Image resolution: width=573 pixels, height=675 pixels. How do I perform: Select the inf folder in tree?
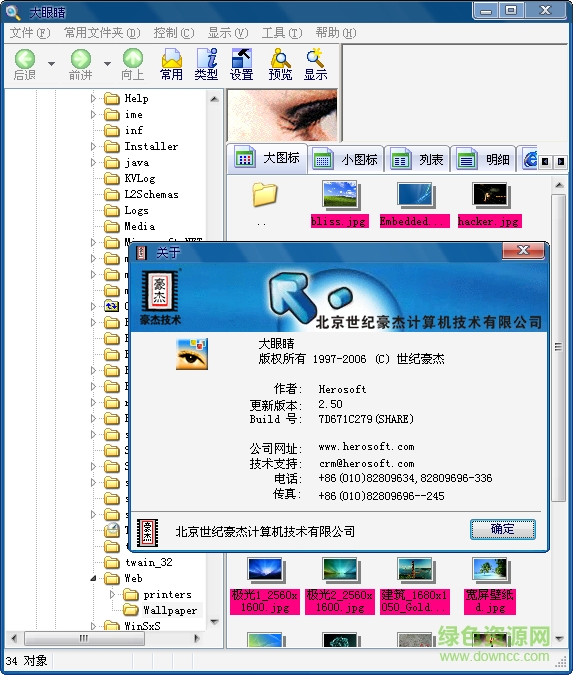click(x=133, y=130)
